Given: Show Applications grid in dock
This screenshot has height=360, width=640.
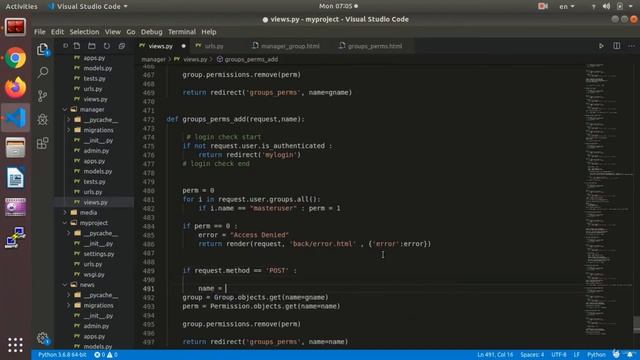Looking at the screenshot, I should click(x=16, y=345).
